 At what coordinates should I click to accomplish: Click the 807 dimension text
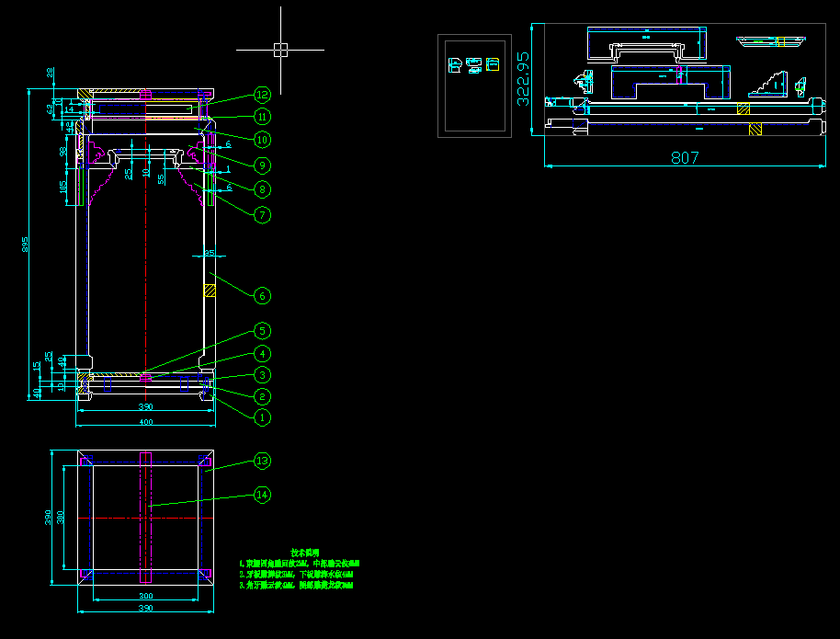click(x=684, y=157)
